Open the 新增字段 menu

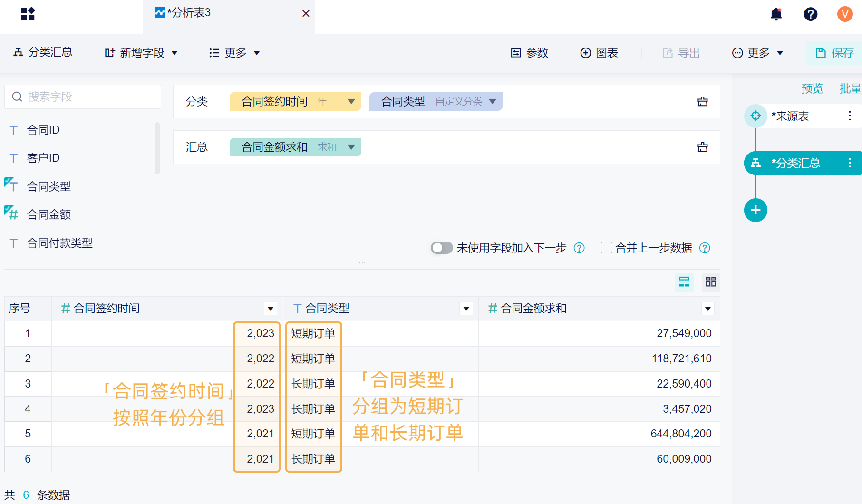tap(141, 53)
